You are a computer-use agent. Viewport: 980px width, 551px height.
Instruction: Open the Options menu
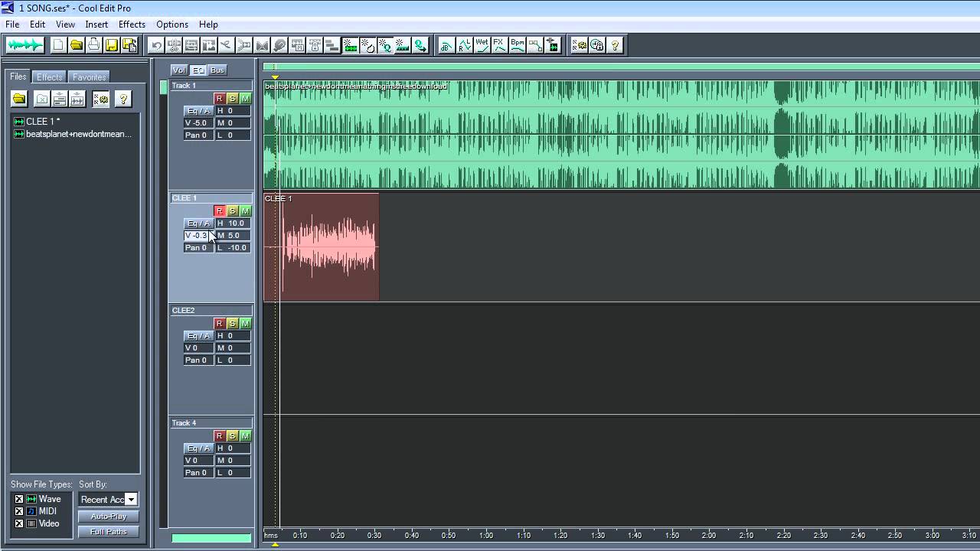[172, 24]
